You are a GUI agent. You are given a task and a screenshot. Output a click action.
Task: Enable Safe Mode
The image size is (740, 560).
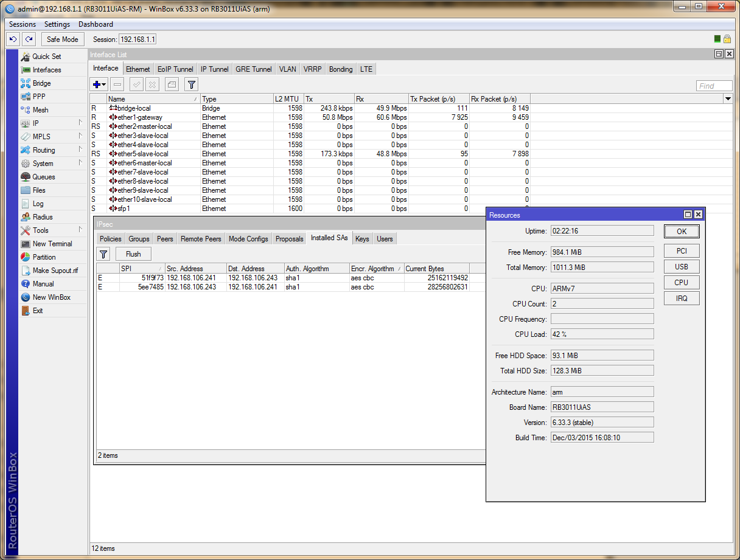63,39
